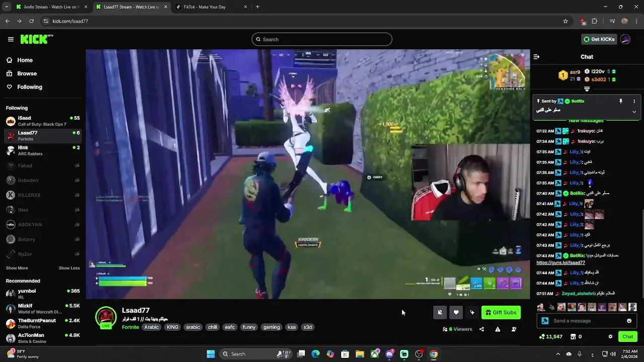Open recommended channel Ac7ionMan
This screenshot has width=644, height=362.
tap(43, 338)
